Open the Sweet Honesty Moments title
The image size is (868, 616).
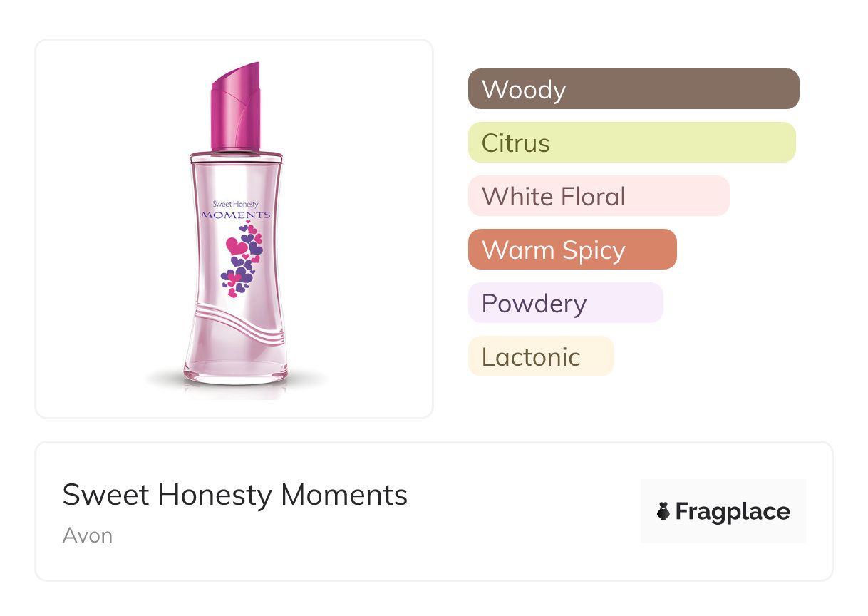tap(234, 495)
